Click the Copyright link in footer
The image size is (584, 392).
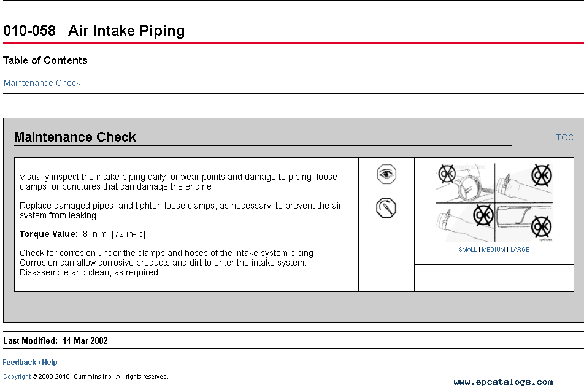pyautogui.click(x=17, y=376)
